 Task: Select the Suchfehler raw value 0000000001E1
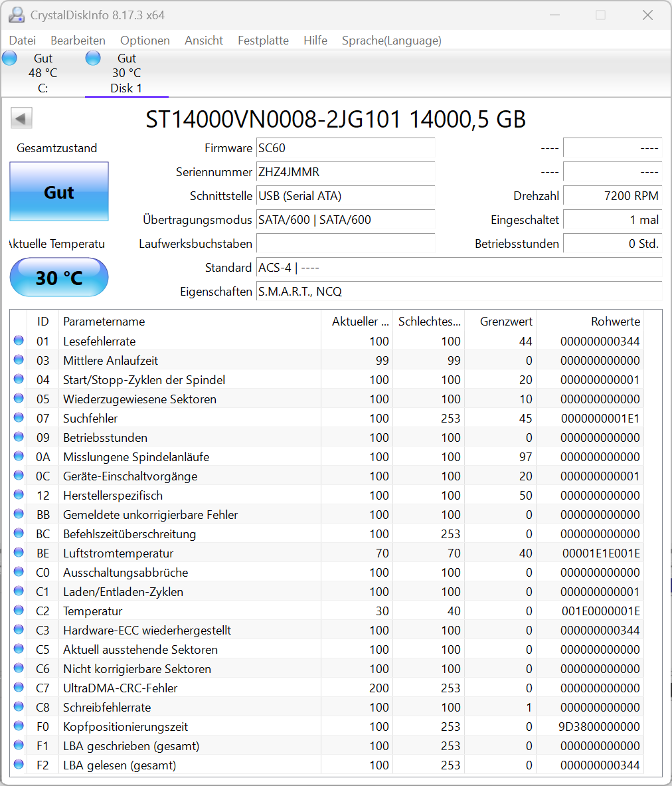point(600,419)
